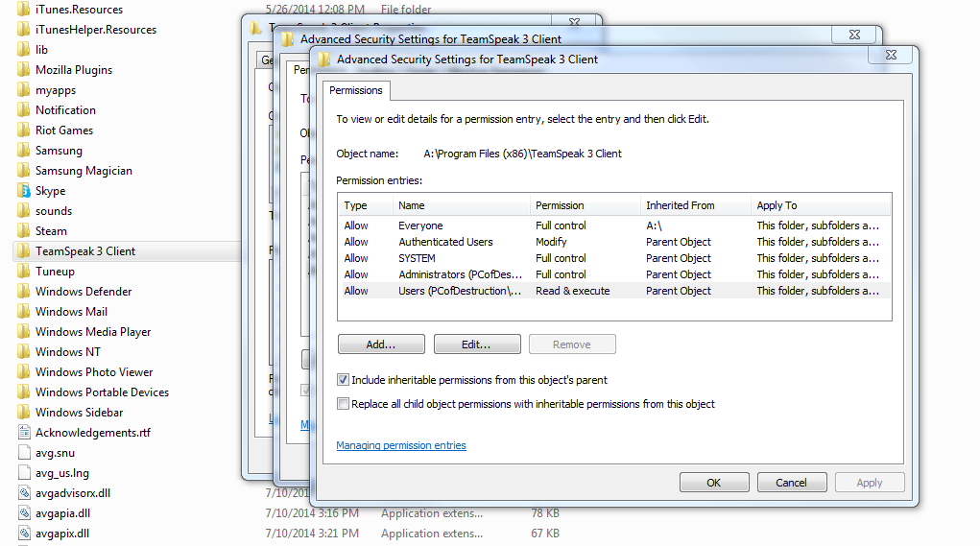Click the Cancel button

[x=791, y=483]
